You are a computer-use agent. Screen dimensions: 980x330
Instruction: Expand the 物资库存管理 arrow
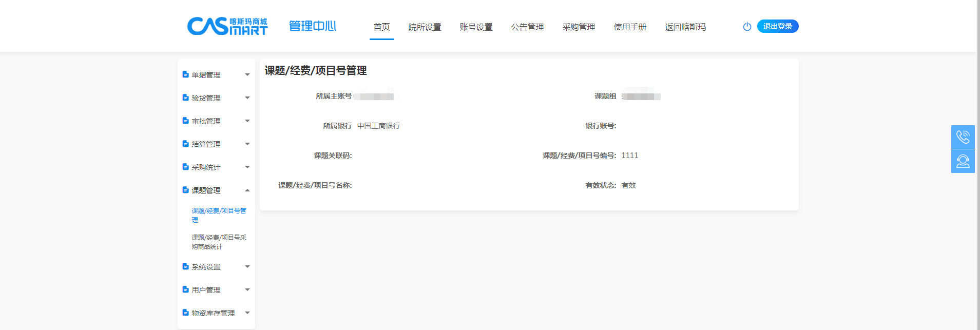[247, 313]
